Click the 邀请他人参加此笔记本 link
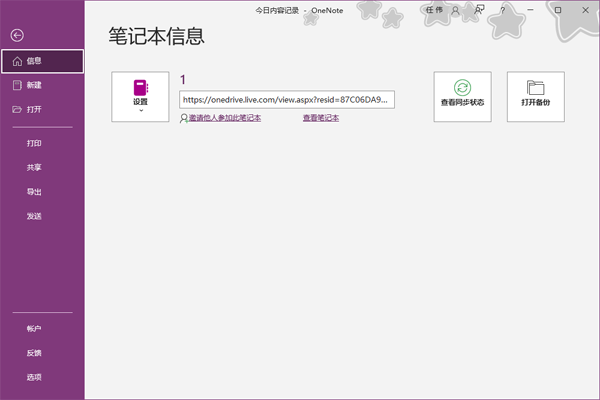The height and width of the screenshot is (400, 600). [x=223, y=118]
